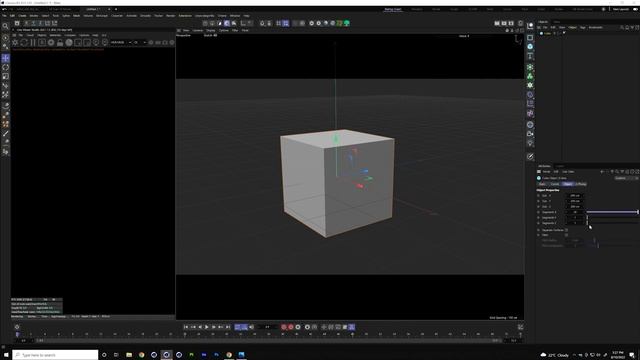This screenshot has height=360, width=640.
Task: Open the Help menu in main menu bar
Action: pos(247,16)
